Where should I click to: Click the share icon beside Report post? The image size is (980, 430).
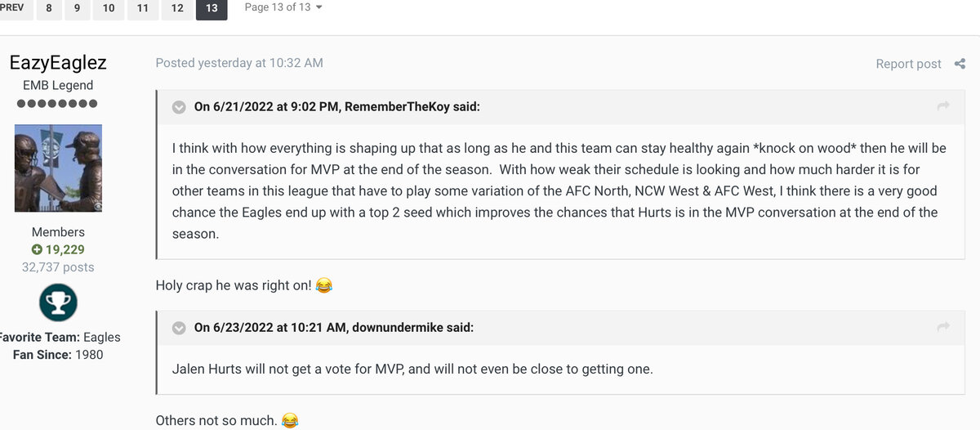click(959, 64)
